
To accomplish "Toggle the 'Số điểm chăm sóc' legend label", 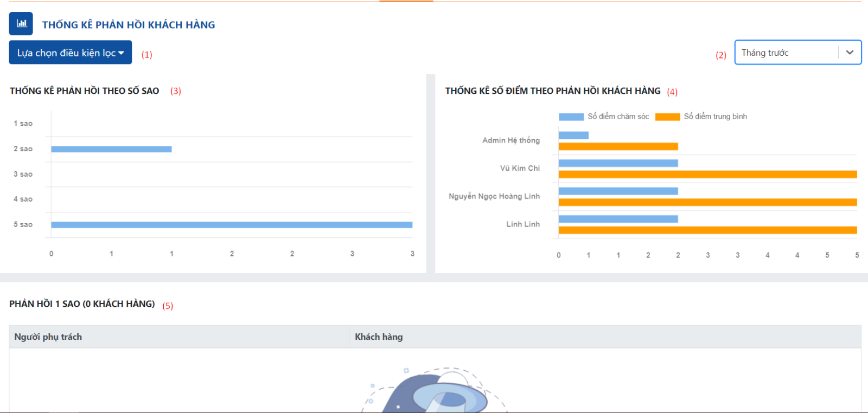I will 618,117.
